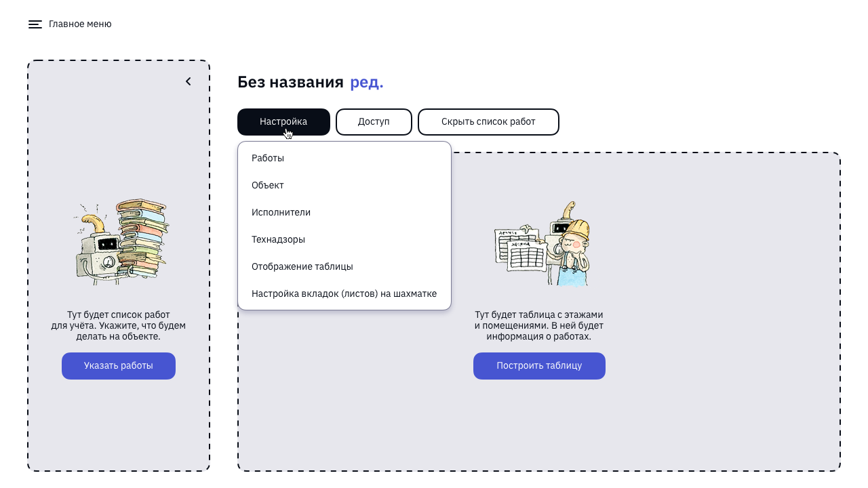
Task: Choose Отображение таблицы option
Action: [344, 266]
